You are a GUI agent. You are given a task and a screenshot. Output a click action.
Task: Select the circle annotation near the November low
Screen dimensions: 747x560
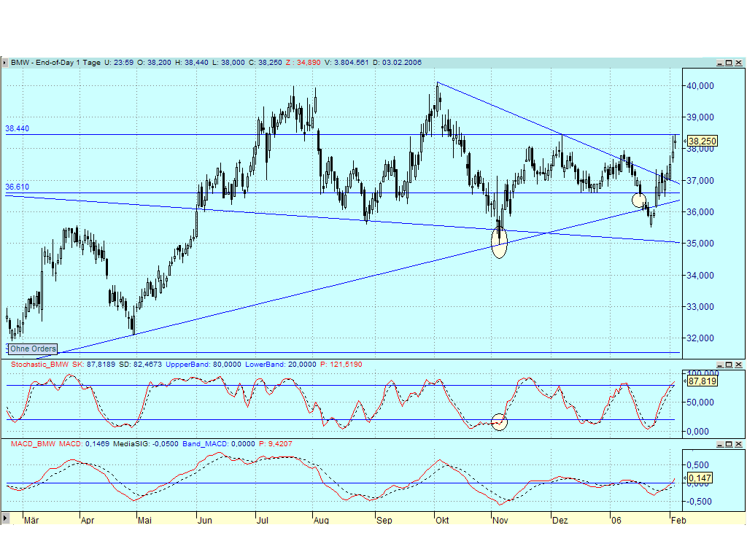[x=499, y=244]
